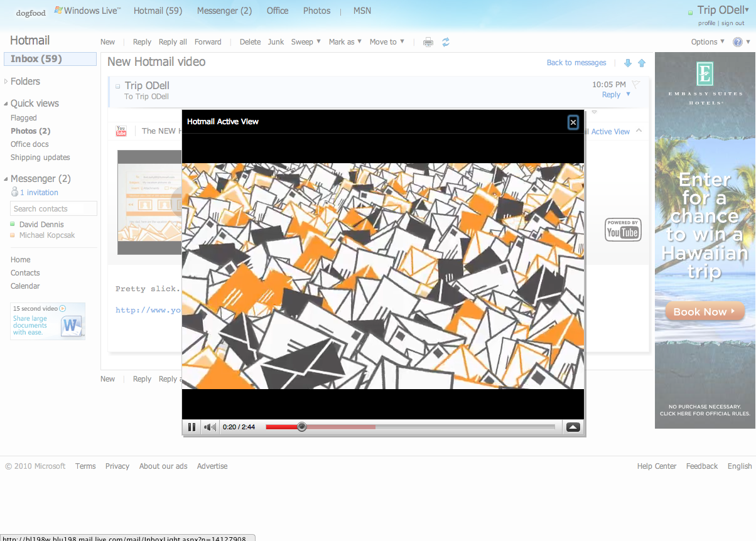756x541 pixels.
Task: Expand video player menu arrow button
Action: pos(573,427)
